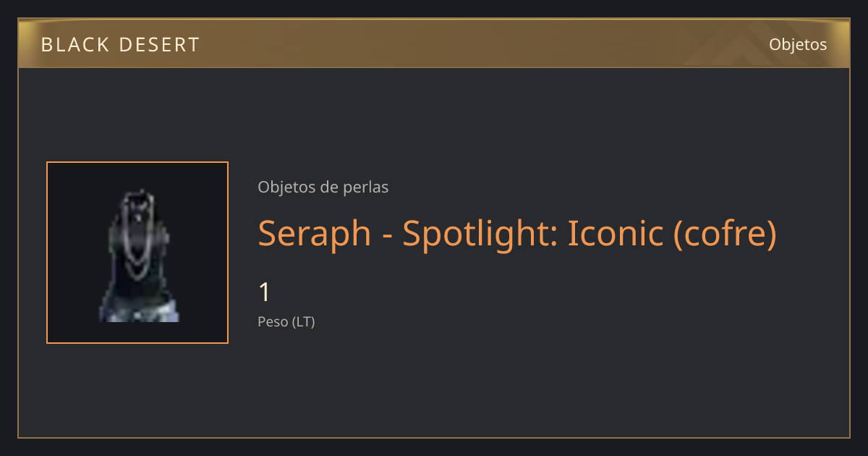This screenshot has height=456, width=868.
Task: Click the Seraph outfit chest item icon
Action: click(137, 253)
